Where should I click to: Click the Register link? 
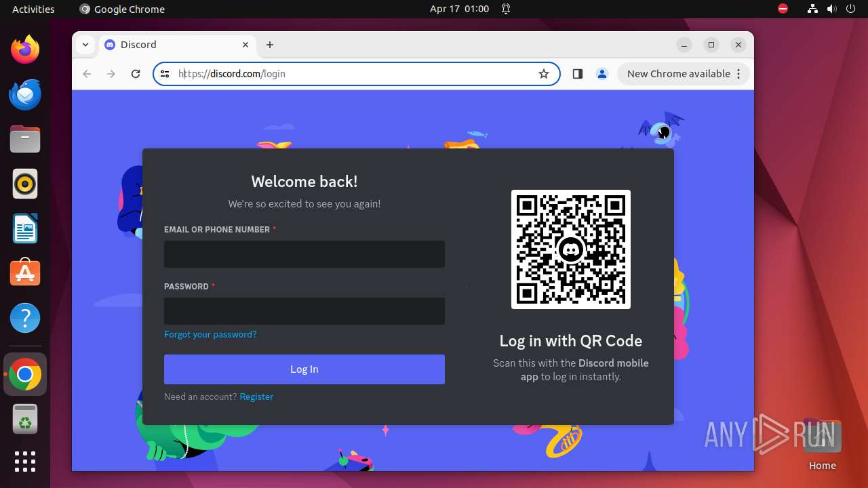click(x=256, y=396)
